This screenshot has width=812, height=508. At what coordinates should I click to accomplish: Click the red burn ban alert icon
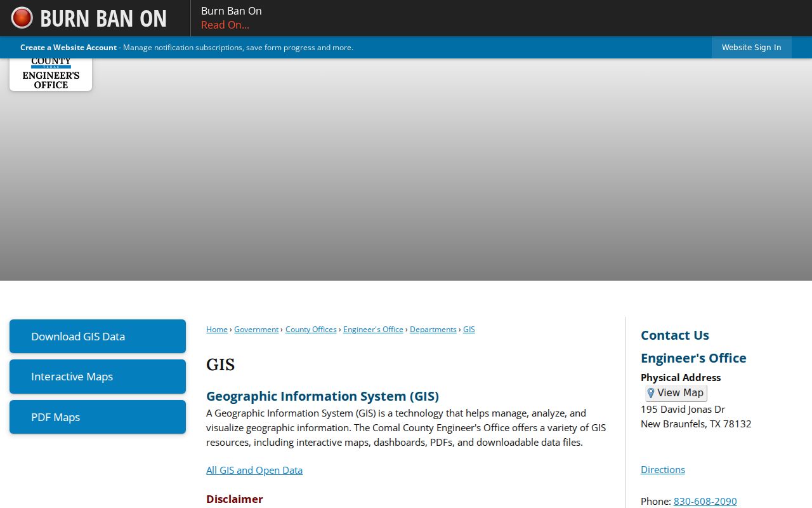click(x=22, y=18)
